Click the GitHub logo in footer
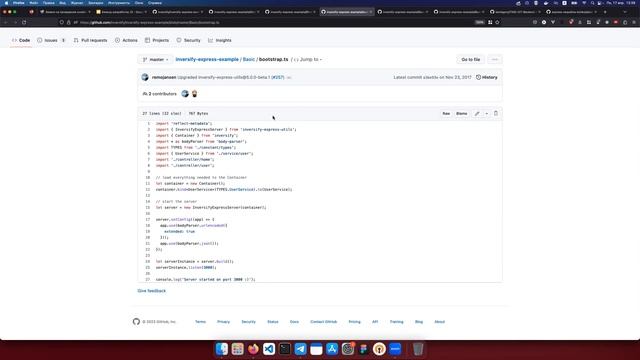This screenshot has height=360, width=640. pos(136,322)
